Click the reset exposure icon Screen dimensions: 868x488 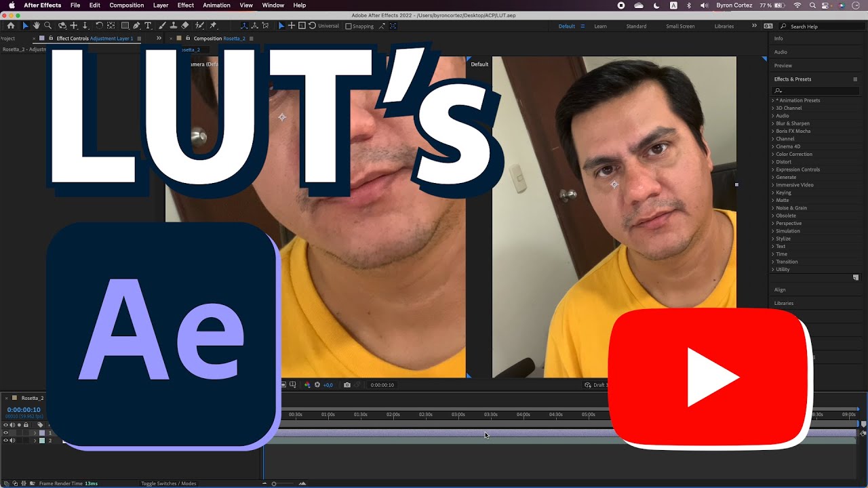pos(317,385)
